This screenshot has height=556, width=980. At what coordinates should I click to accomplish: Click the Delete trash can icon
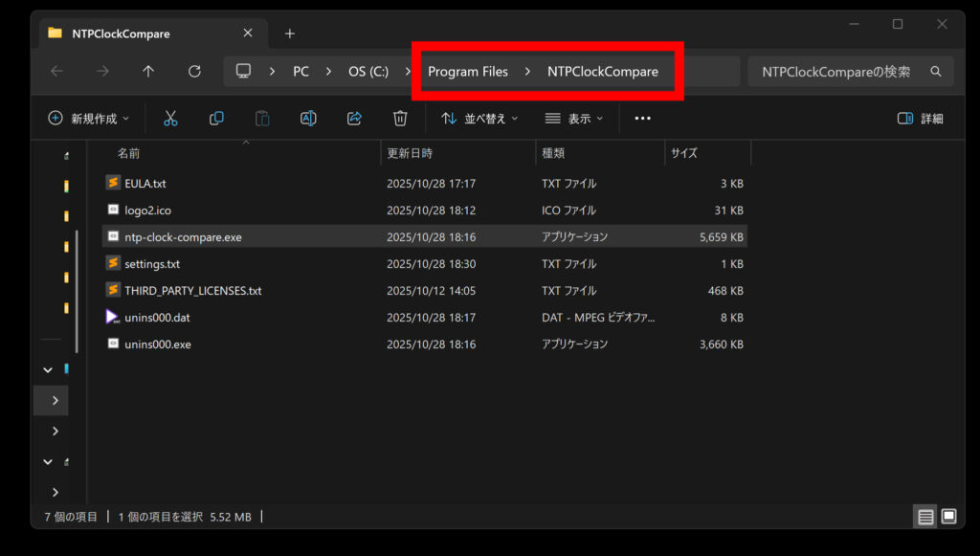pos(400,119)
